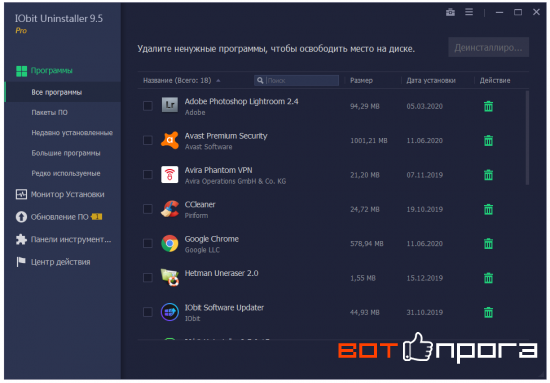This screenshot has width=550, height=383.
Task: Click trash icon for Adobe Photoshop Lightroom 2.4
Action: (x=488, y=106)
